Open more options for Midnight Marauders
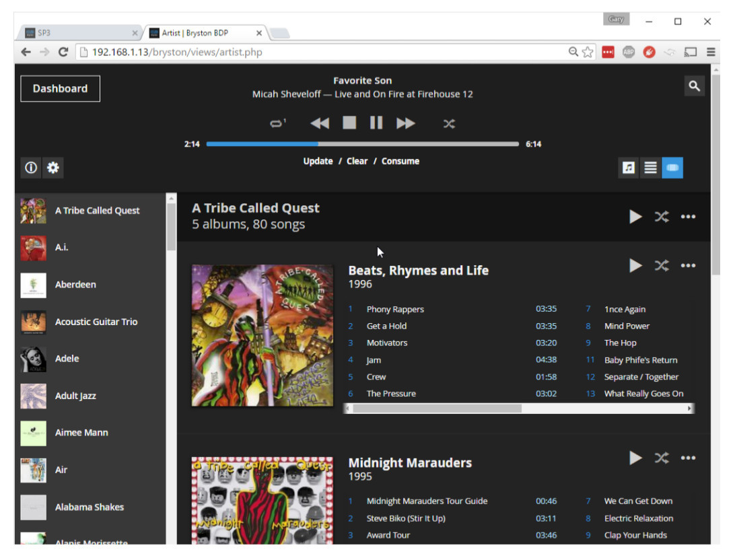This screenshot has height=560, width=735. (x=688, y=458)
